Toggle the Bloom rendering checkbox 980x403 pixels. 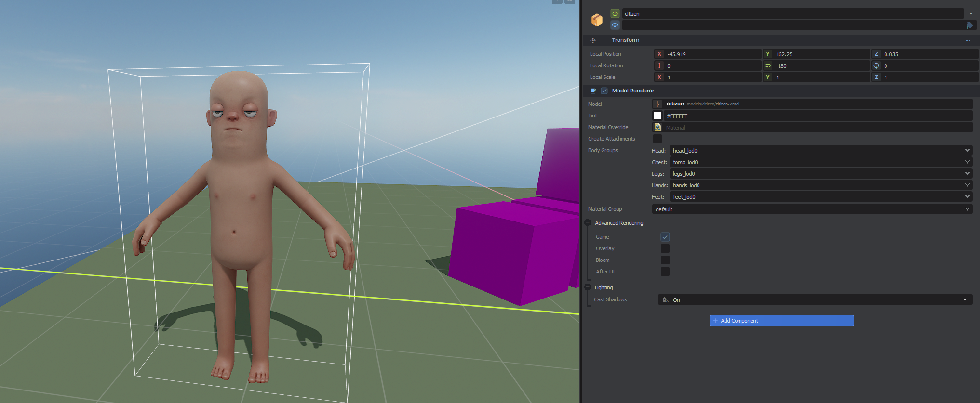click(665, 260)
